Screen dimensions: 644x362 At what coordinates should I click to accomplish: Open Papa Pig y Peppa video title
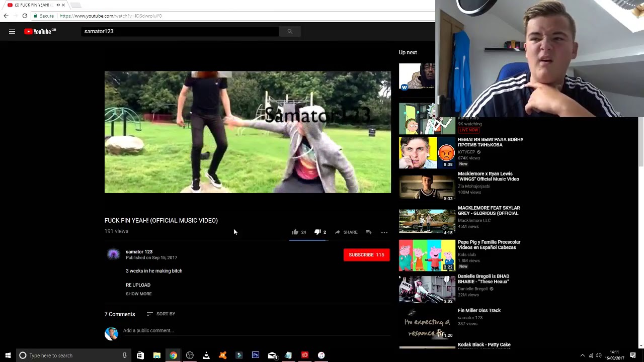click(489, 245)
